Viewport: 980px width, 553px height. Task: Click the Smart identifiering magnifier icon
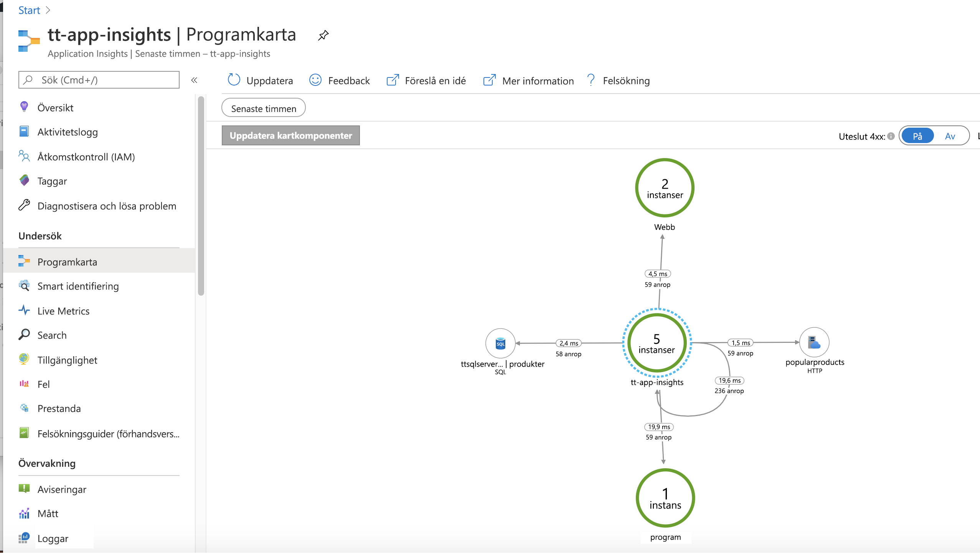[24, 285]
